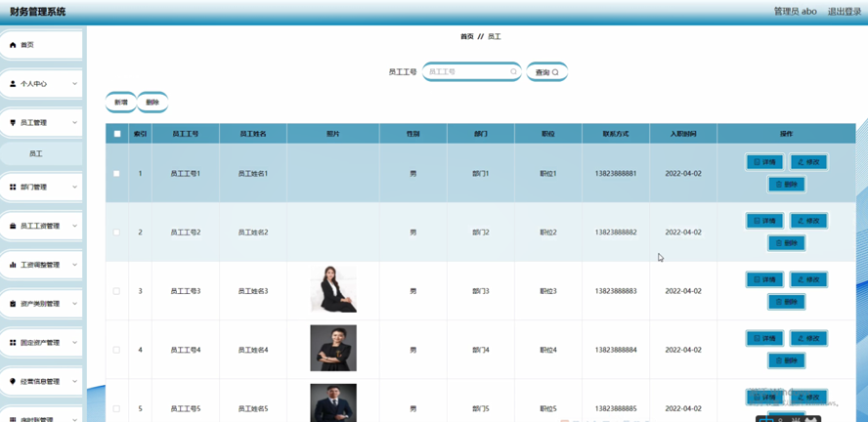Image resolution: width=868 pixels, height=422 pixels.
Task: Click phone number 13823888883
Action: tap(616, 291)
